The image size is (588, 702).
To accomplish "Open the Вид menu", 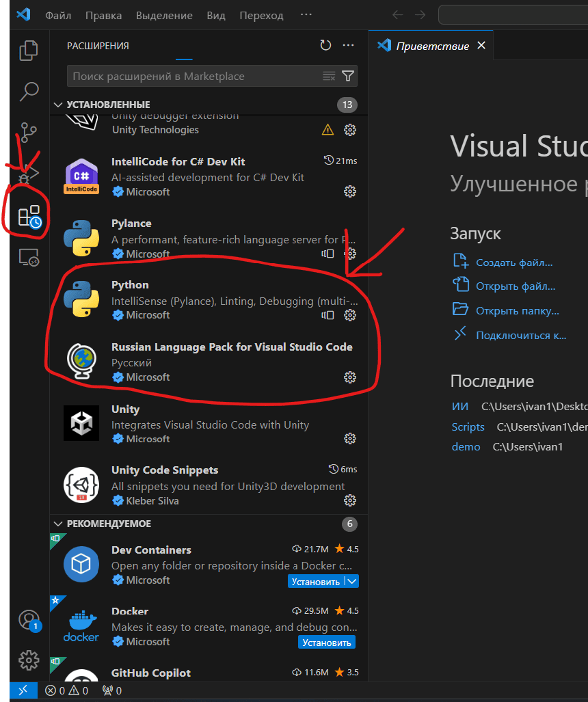I will coord(216,15).
